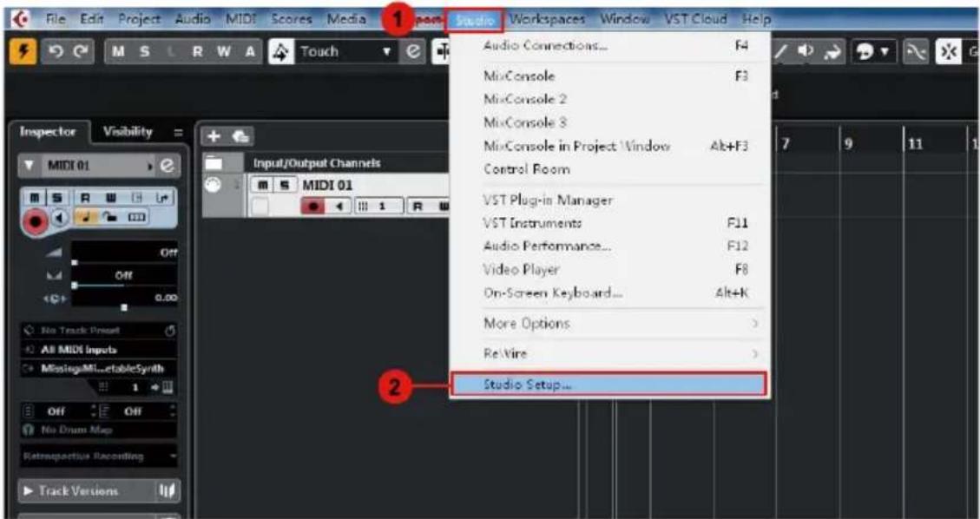
Task: Open the Scores menu
Action: 292,19
